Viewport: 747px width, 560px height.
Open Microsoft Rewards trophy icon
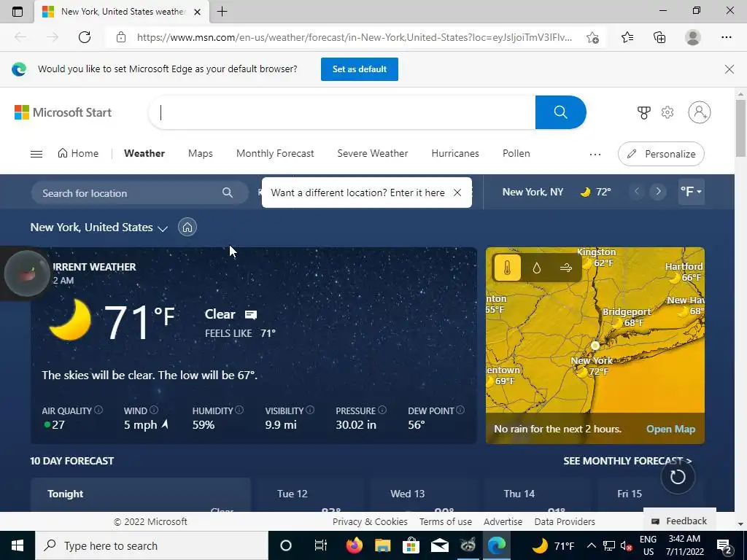[643, 112]
